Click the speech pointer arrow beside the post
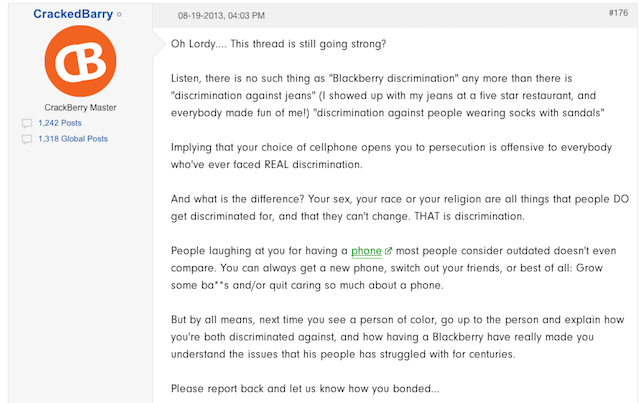Viewport: 640px width, 403px height. point(158,44)
